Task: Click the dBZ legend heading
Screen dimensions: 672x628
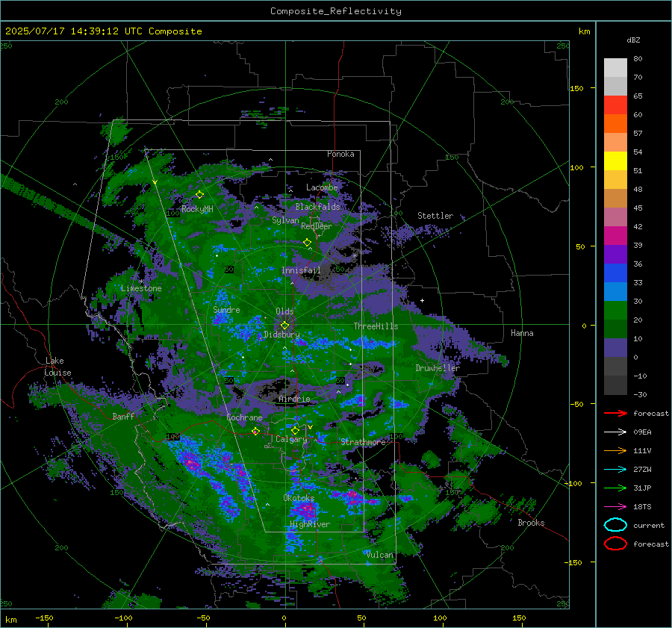Action: [633, 40]
